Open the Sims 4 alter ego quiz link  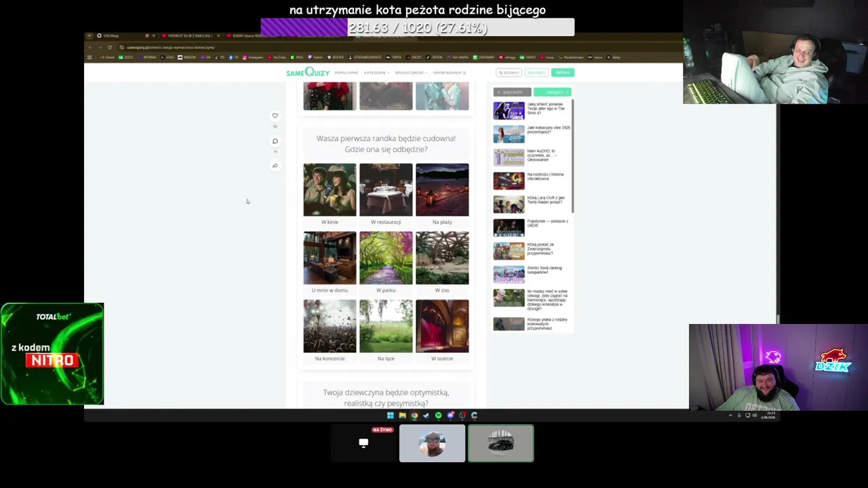(x=532, y=110)
